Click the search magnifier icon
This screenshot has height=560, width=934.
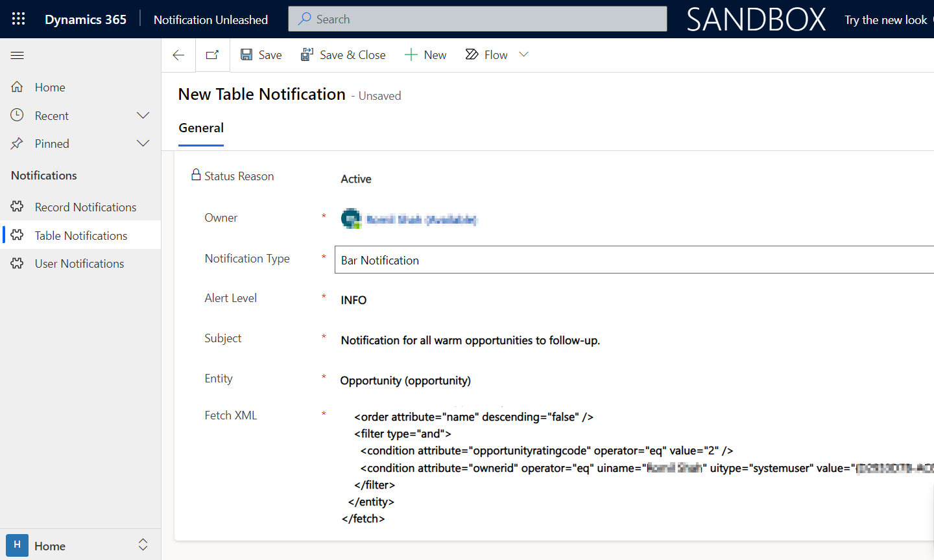click(304, 19)
